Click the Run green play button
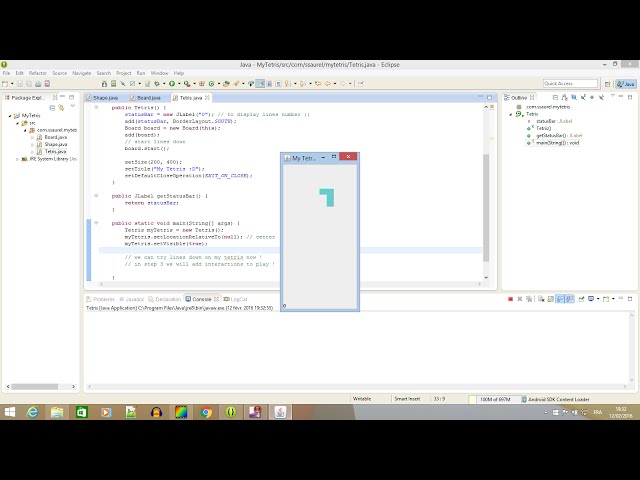The image size is (640, 480). pyautogui.click(x=172, y=84)
